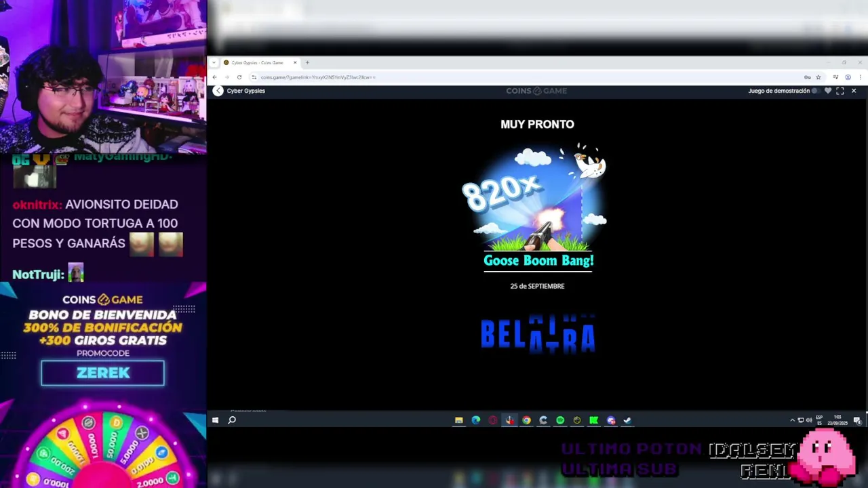Click the browser forward arrow

(226, 77)
